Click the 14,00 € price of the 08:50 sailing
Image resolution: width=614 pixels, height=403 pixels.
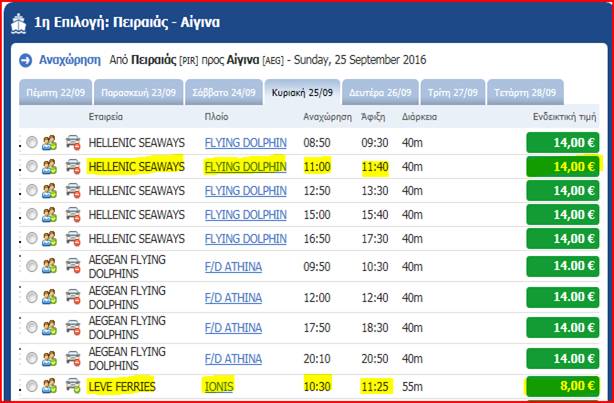coord(567,142)
